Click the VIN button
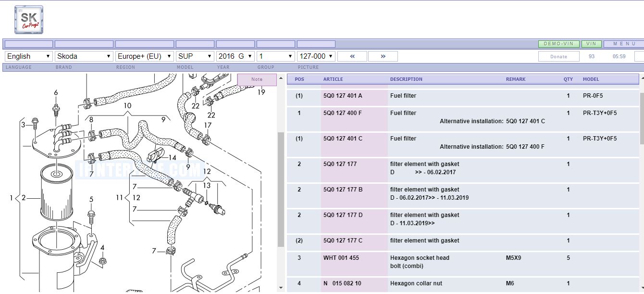The width and height of the screenshot is (644, 294). 592,44
